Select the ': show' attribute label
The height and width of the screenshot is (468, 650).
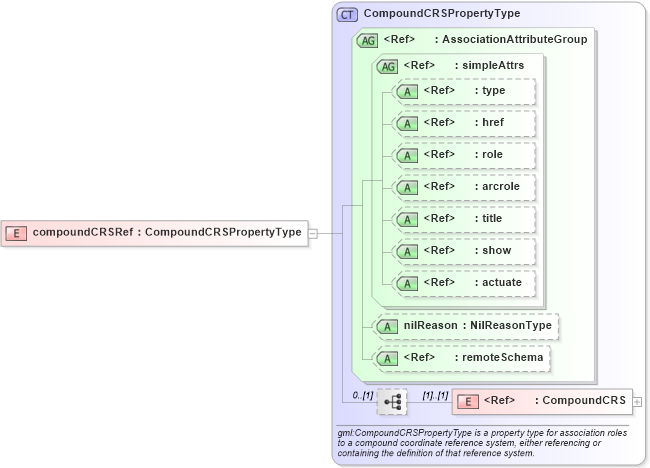click(493, 250)
